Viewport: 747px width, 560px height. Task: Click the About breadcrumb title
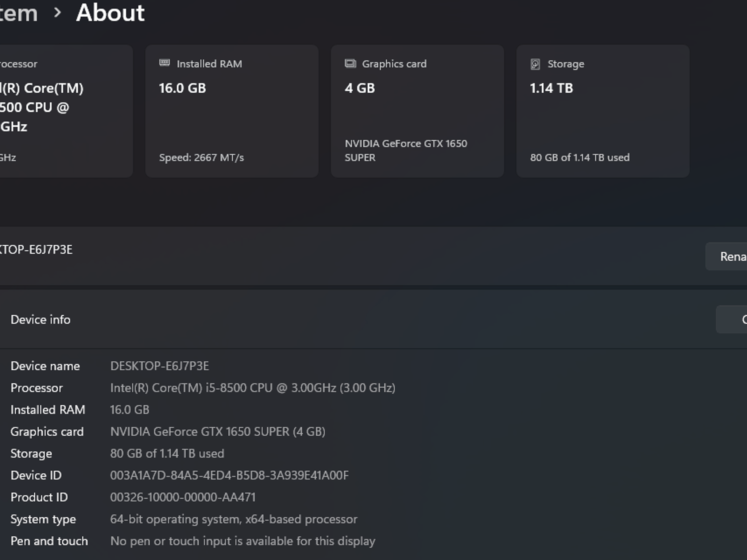(x=111, y=13)
